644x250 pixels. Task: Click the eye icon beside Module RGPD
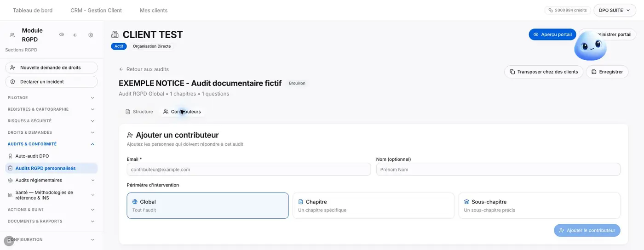[62, 35]
